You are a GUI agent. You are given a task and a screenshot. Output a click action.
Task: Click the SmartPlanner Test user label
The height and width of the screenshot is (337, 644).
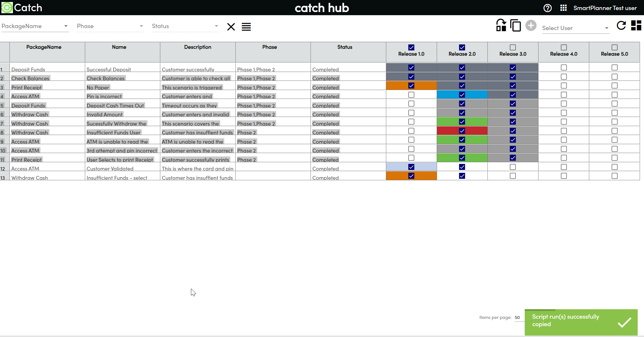[x=605, y=8]
